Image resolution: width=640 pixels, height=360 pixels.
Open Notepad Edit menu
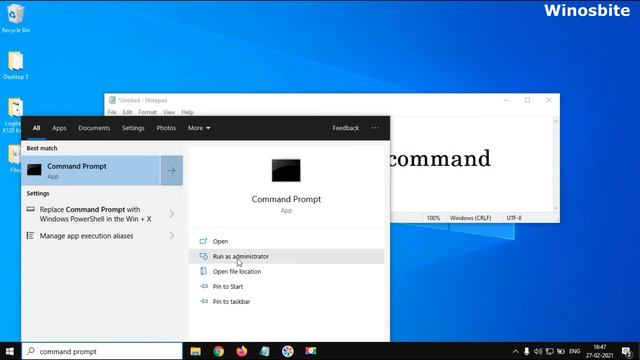coord(127,112)
